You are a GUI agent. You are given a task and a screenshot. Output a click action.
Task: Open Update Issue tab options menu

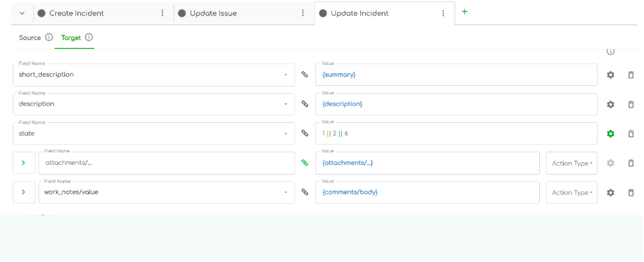[x=303, y=13]
